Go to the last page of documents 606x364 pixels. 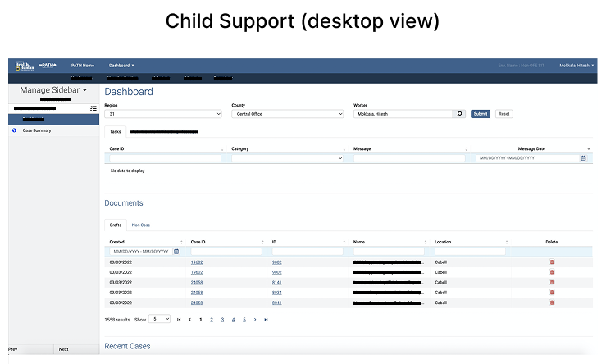[x=266, y=319]
